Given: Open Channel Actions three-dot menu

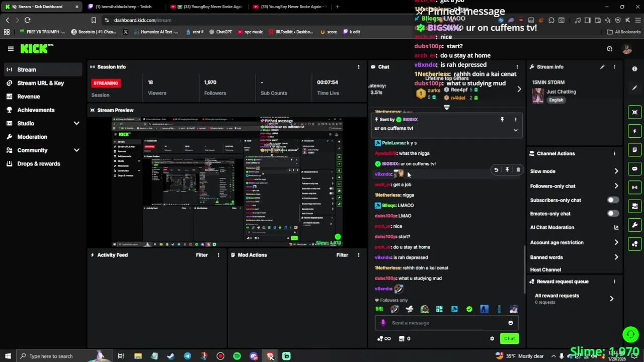Looking at the screenshot, I should pyautogui.click(x=614, y=153).
